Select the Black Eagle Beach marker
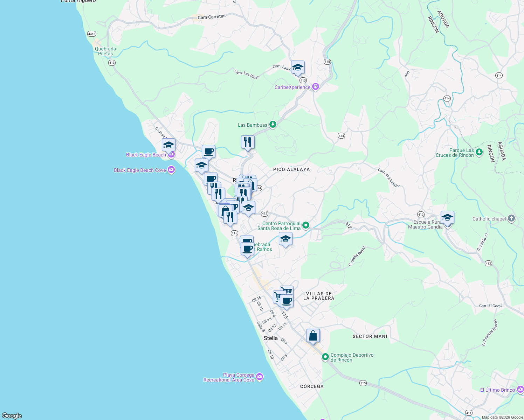This screenshot has width=524, height=420. [x=171, y=154]
